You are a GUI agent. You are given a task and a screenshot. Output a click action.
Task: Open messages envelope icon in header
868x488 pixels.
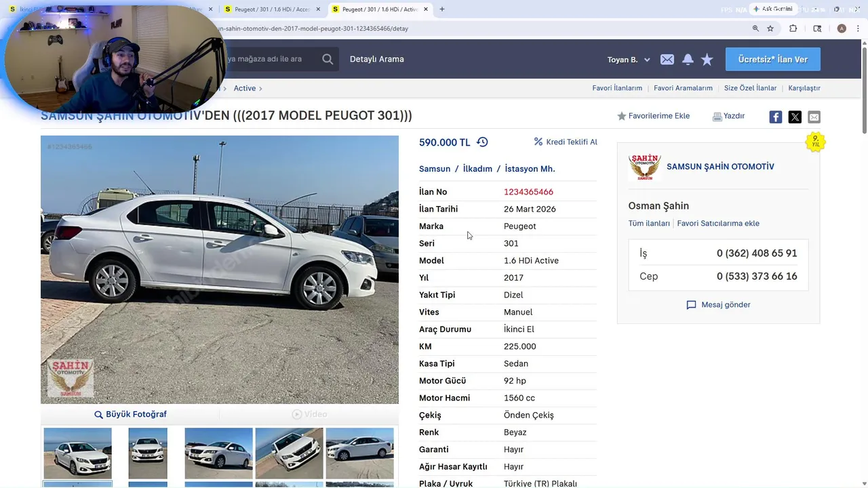667,60
